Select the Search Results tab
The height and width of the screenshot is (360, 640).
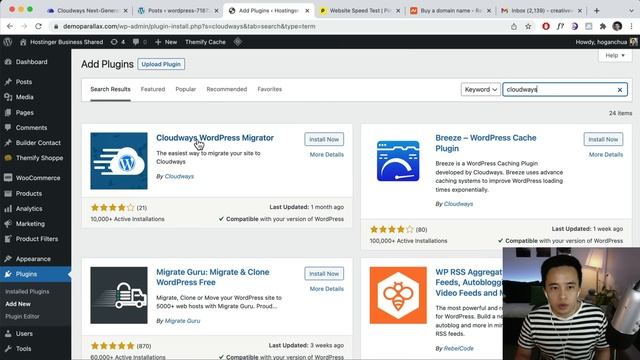pos(110,89)
